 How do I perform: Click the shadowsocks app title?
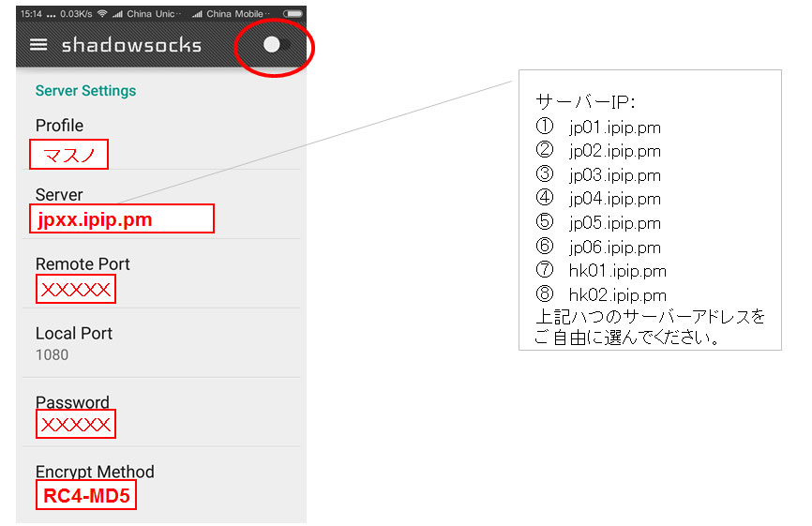tap(131, 45)
